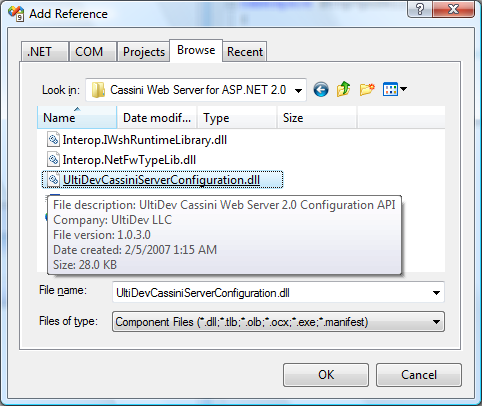Open the Views menu icon
Image resolution: width=482 pixels, height=406 pixels.
(390, 89)
